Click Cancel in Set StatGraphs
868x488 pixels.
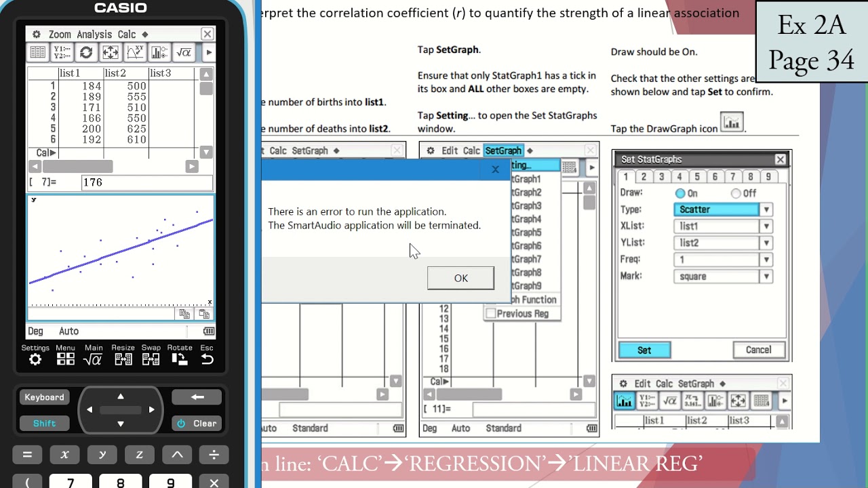click(758, 350)
